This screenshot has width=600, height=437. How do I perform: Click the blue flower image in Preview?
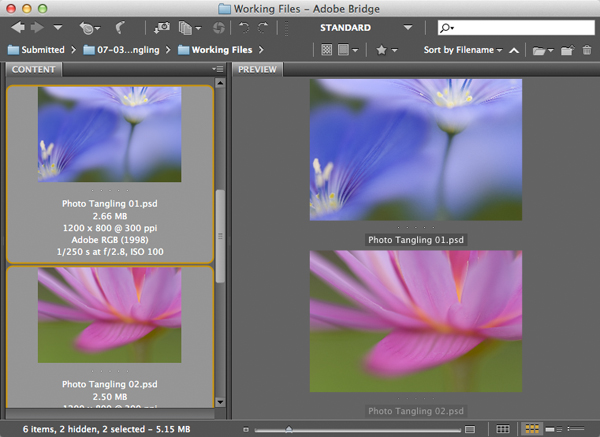[416, 150]
